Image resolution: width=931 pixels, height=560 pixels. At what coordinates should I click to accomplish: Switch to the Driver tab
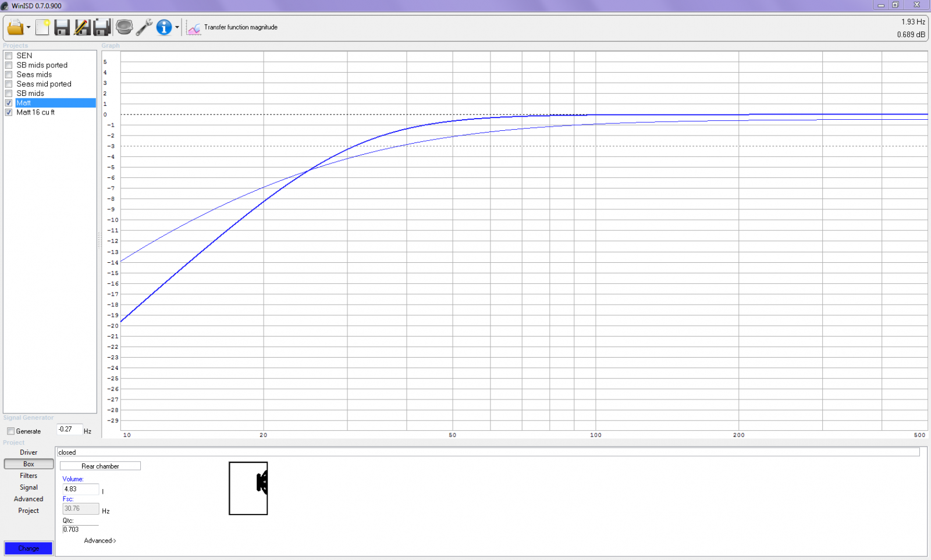pos(29,452)
